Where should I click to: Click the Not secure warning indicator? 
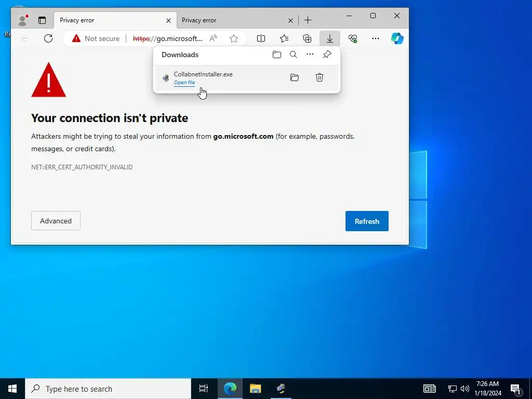(96, 38)
